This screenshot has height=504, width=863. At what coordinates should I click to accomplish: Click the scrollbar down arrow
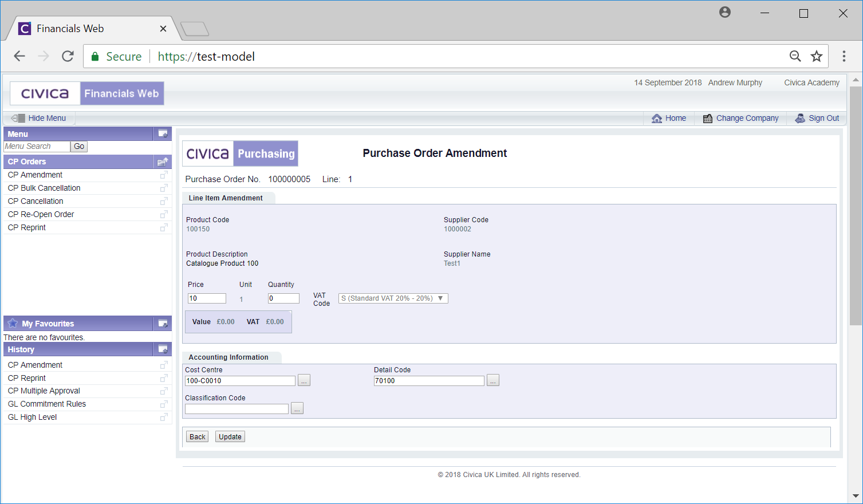click(x=856, y=496)
